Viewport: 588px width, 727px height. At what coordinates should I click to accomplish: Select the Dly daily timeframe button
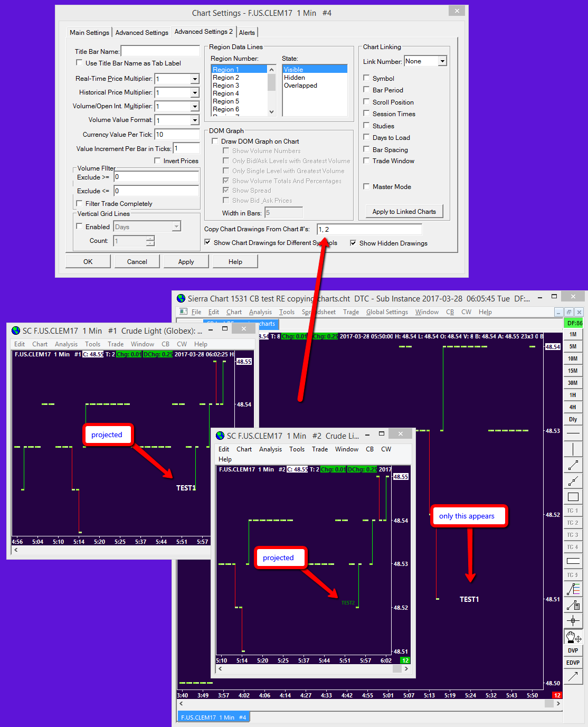(573, 419)
